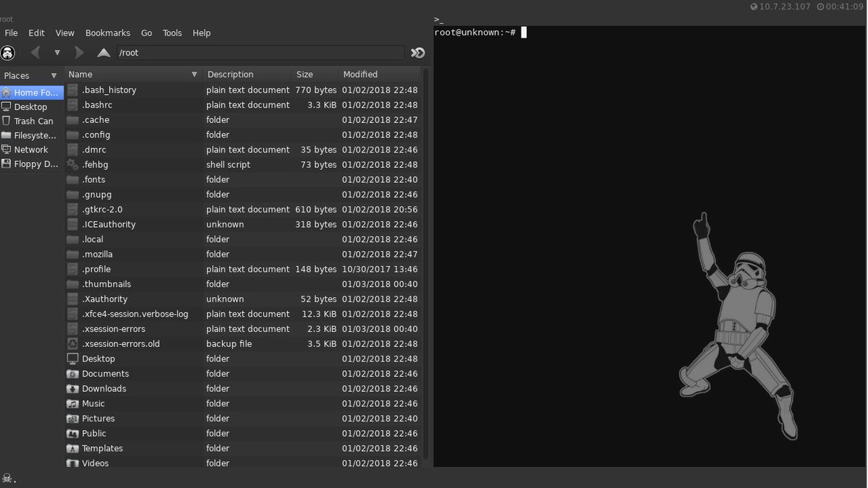Open Floppy Drive in Places
The width and height of the screenshot is (868, 488).
[x=32, y=164]
